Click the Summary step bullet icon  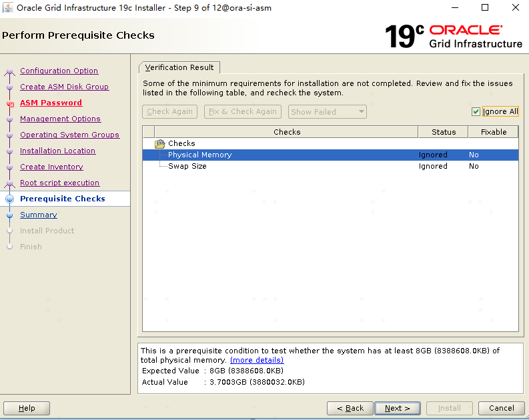(x=10, y=215)
